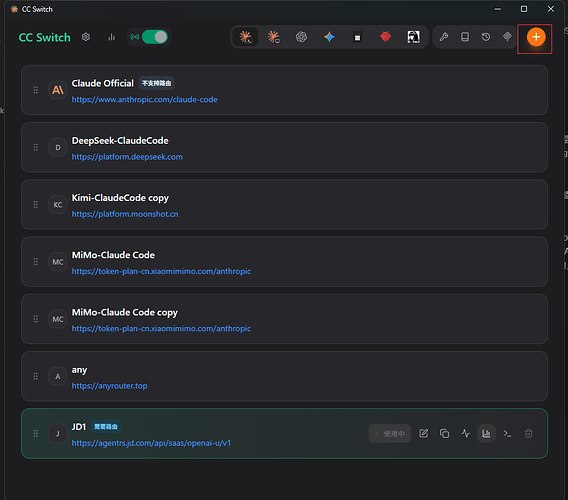Select the MiMo-Claude Code name (non-copy)
Viewport: 568px width, 500px height.
coord(113,255)
